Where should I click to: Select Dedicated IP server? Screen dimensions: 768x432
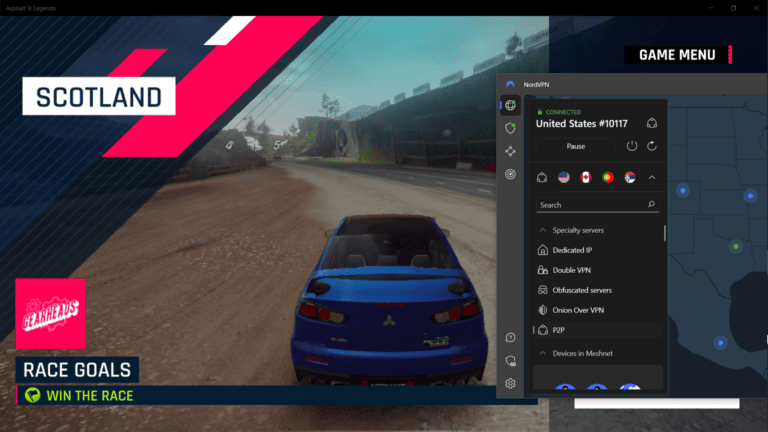(598, 250)
